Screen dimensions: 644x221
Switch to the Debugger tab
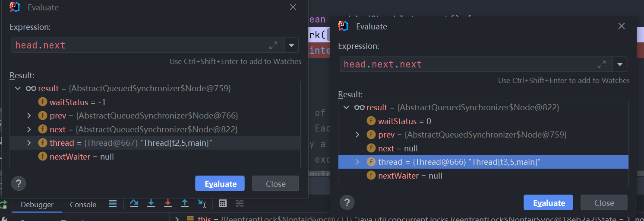tap(37, 205)
